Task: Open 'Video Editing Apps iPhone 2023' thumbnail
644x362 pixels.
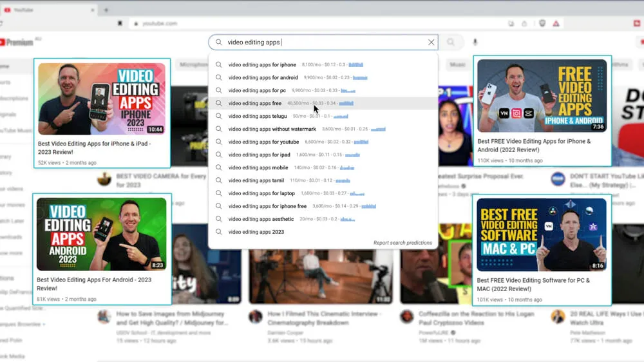Action: point(102,99)
